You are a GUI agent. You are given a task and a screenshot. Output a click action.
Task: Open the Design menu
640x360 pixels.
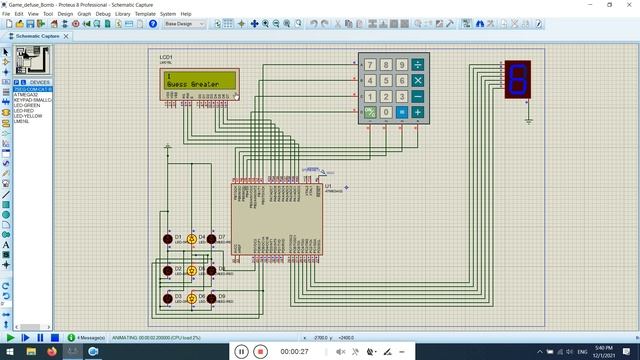coord(65,14)
